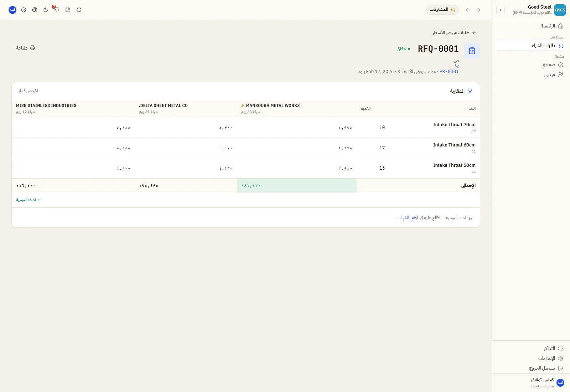Click the warning icon next to MANSOURA METAL WORKS

click(243, 106)
